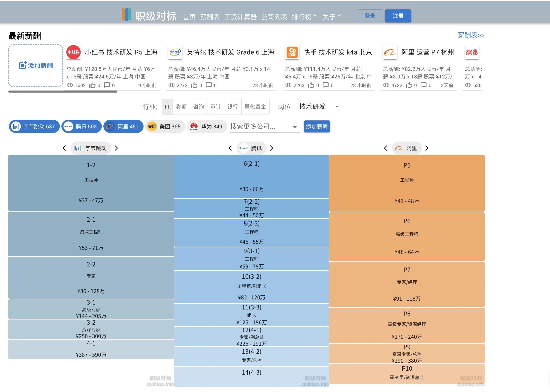Expand the 关于 menu

click(332, 17)
